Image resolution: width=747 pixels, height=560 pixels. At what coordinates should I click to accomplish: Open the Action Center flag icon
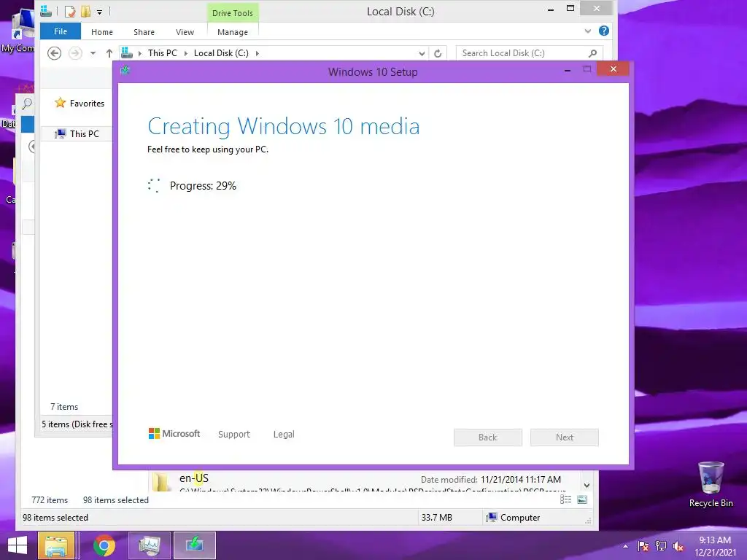click(643, 546)
